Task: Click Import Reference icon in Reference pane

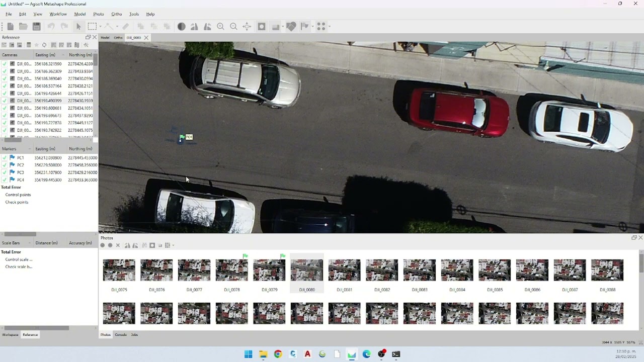Action: 4,45
